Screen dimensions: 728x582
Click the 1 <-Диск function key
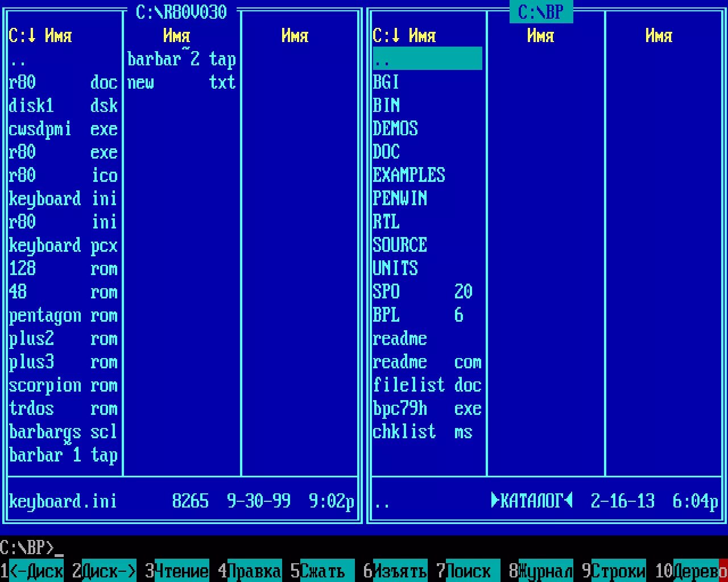tap(32, 571)
